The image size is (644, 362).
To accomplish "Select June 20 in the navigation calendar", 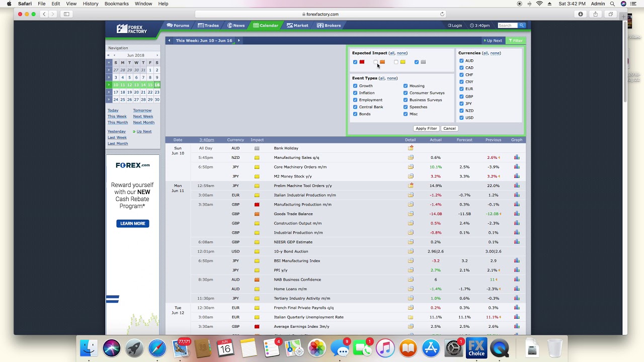I will point(136,93).
